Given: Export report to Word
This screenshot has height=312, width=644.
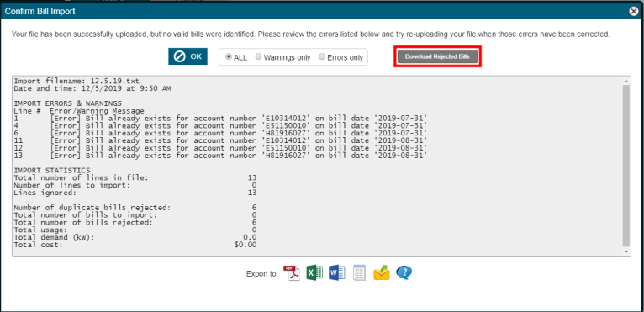Looking at the screenshot, I should (x=337, y=272).
